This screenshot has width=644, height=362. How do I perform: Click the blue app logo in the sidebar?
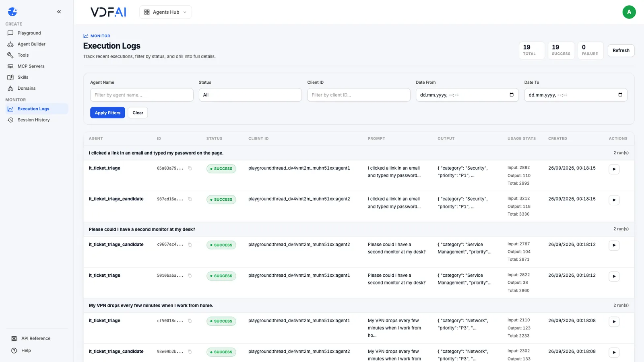pyautogui.click(x=12, y=12)
